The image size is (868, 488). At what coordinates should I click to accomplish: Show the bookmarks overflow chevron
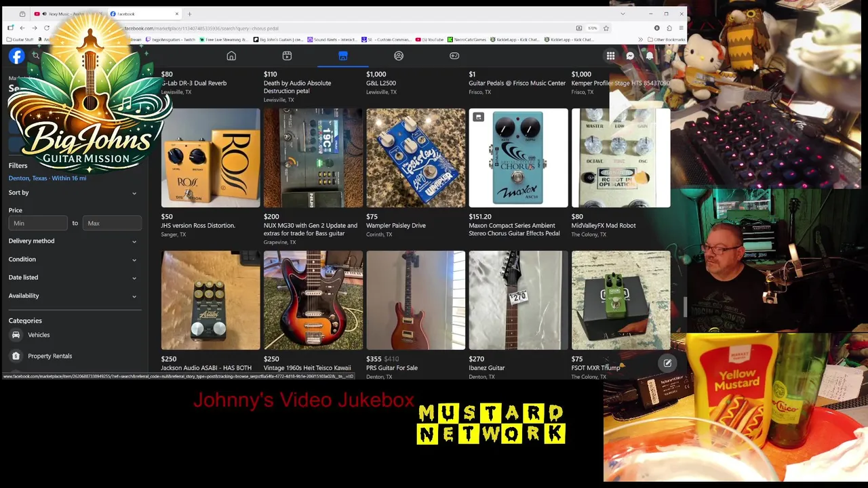click(640, 39)
